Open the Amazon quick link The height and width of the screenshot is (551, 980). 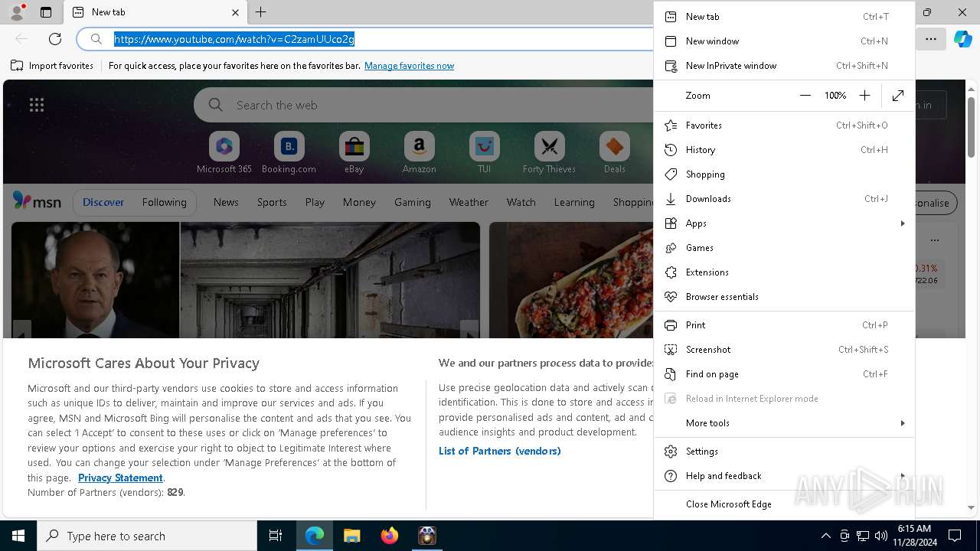[x=419, y=152]
